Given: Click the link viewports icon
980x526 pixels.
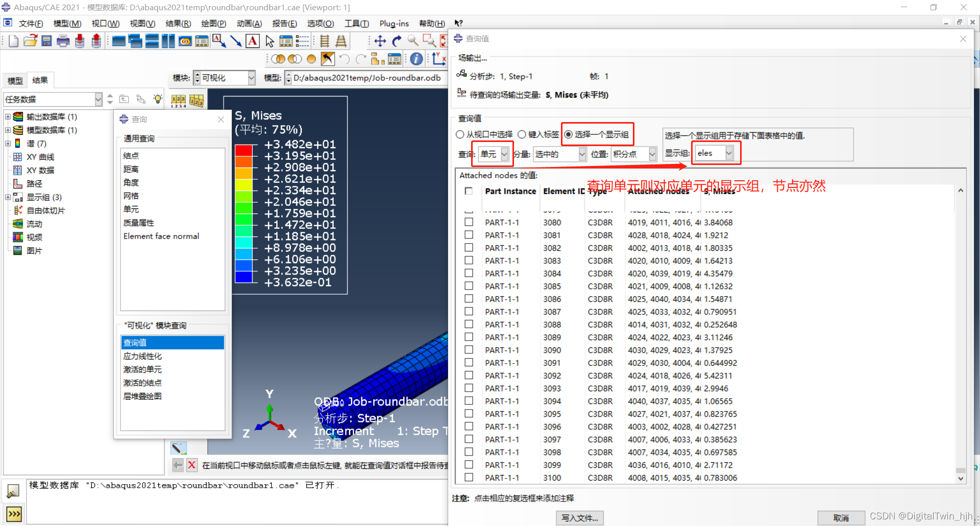Looking at the screenshot, I should 185,41.
